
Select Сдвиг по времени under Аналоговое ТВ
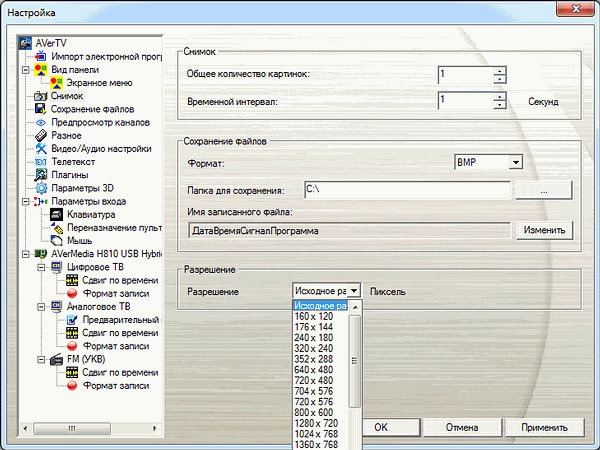click(x=120, y=333)
